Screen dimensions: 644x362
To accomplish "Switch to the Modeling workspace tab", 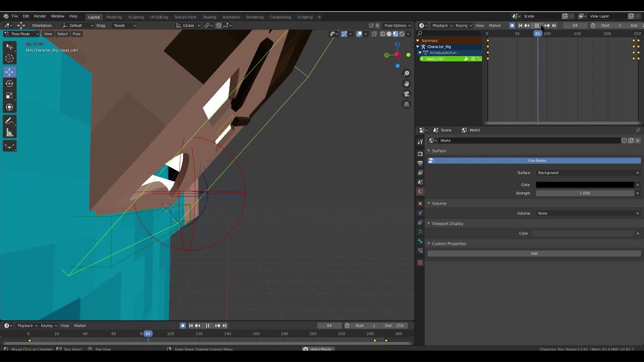I will [x=114, y=17].
